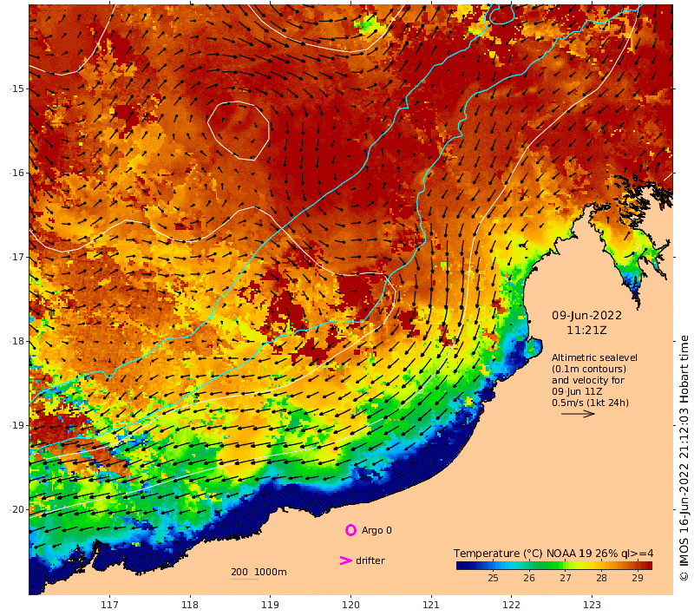Click the '-18' latitude axis label

point(17,341)
